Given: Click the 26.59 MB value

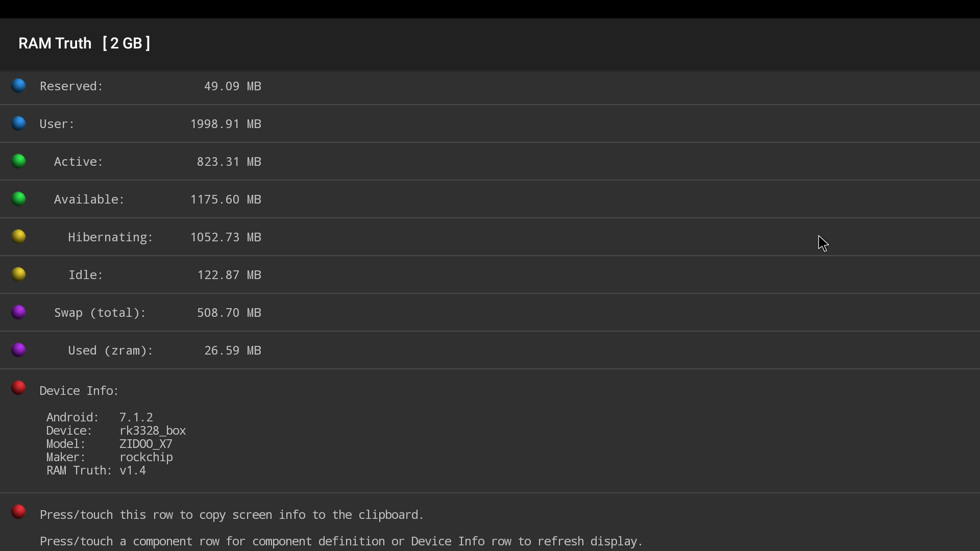Looking at the screenshot, I should coord(233,350).
